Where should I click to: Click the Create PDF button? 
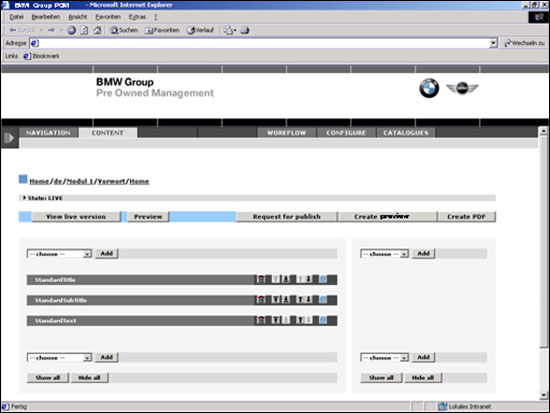click(467, 217)
